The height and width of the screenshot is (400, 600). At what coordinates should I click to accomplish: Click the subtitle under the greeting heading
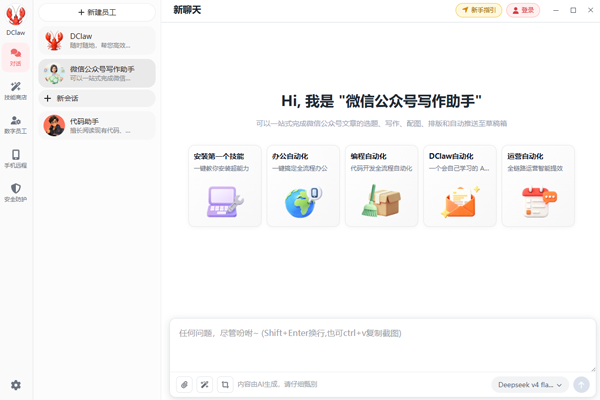[382, 123]
